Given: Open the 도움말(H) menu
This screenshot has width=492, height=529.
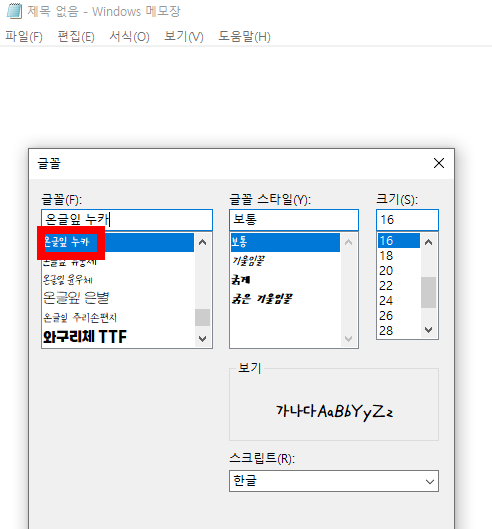Looking at the screenshot, I should click(x=244, y=36).
